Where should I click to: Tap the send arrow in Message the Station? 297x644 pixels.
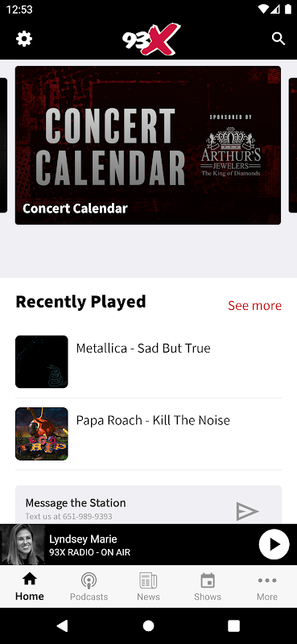[247, 511]
